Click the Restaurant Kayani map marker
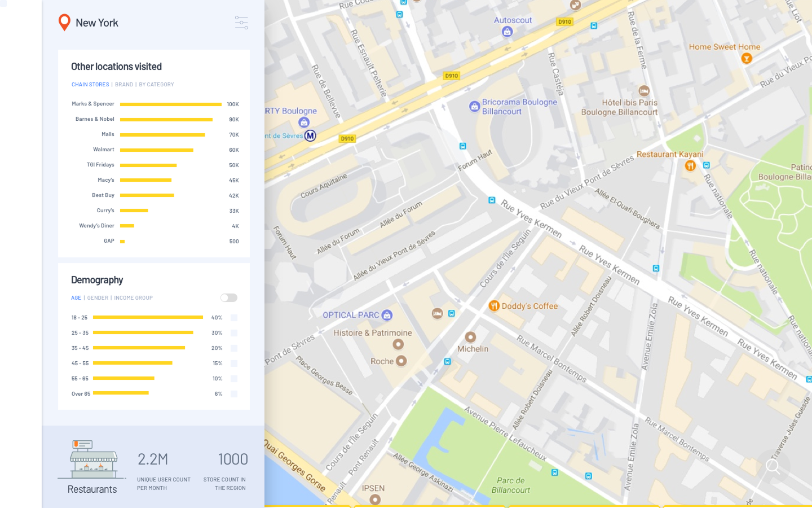Viewport: 812px width, 508px height. tap(690, 165)
